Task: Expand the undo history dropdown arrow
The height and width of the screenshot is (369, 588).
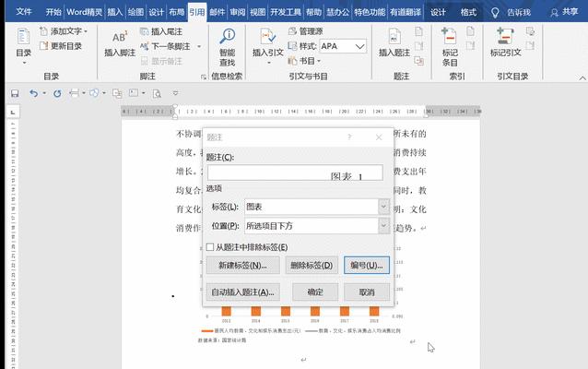Action: 44,93
